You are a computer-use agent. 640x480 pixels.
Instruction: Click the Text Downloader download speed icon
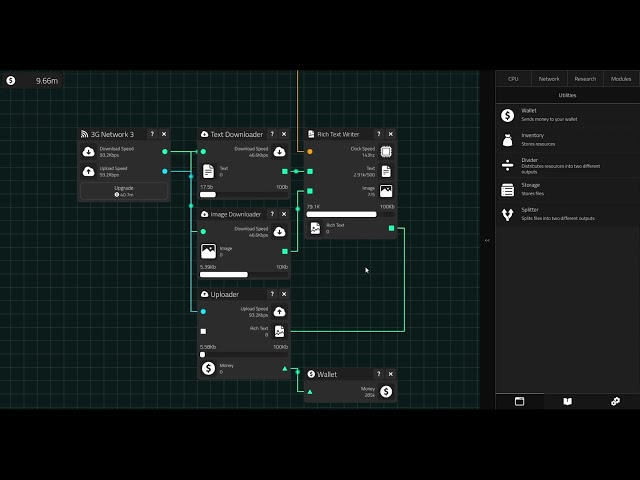click(279, 152)
